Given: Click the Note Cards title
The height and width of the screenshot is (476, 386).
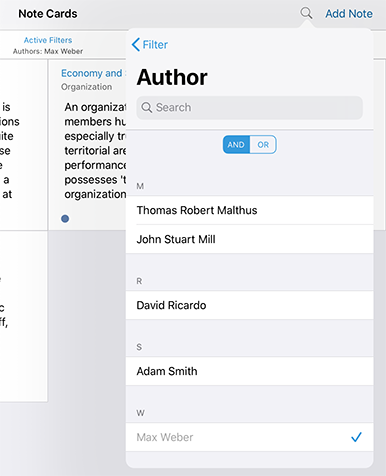Looking at the screenshot, I should pyautogui.click(x=48, y=14).
